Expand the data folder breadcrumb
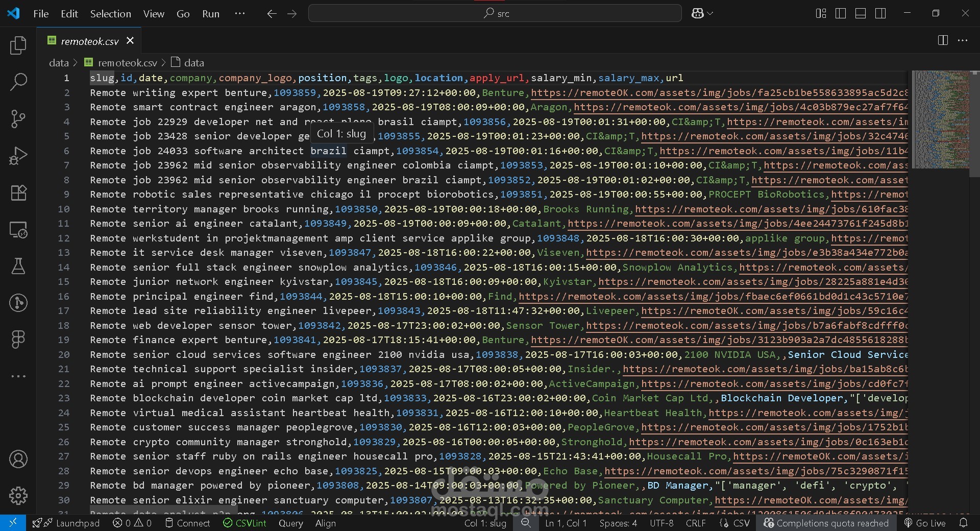This screenshot has height=531, width=980. (59, 62)
